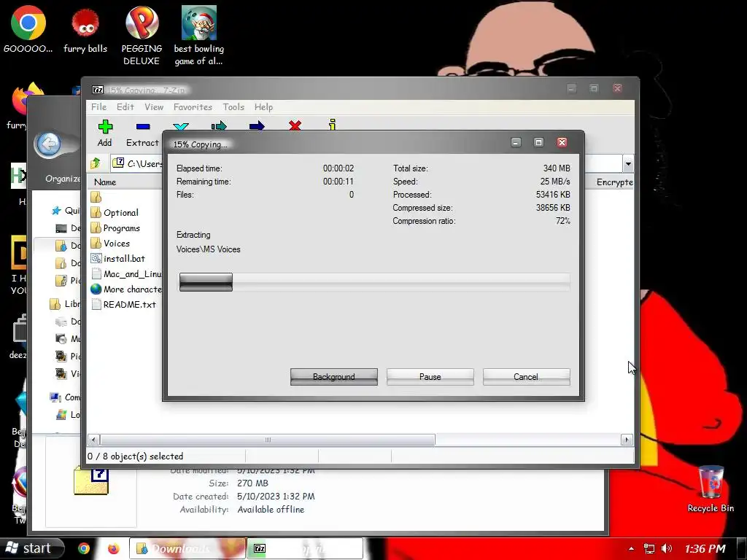Click the Info icon in 7-Zip toolbar
The image size is (747, 560).
click(x=333, y=125)
